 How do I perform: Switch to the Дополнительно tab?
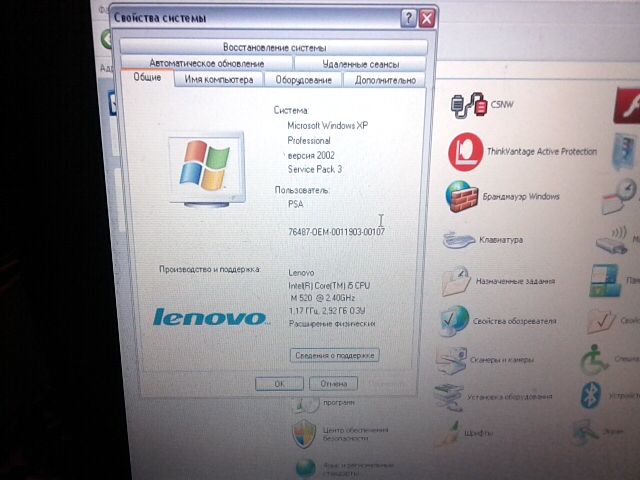pos(385,80)
